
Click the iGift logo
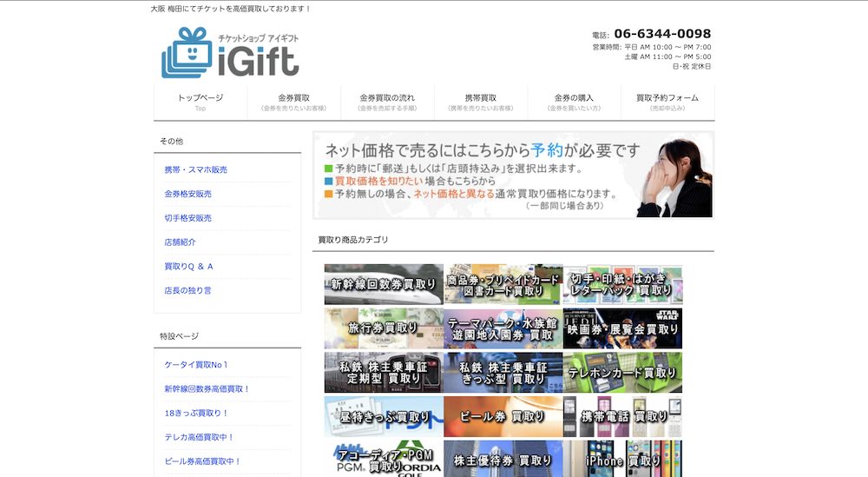tap(230, 53)
